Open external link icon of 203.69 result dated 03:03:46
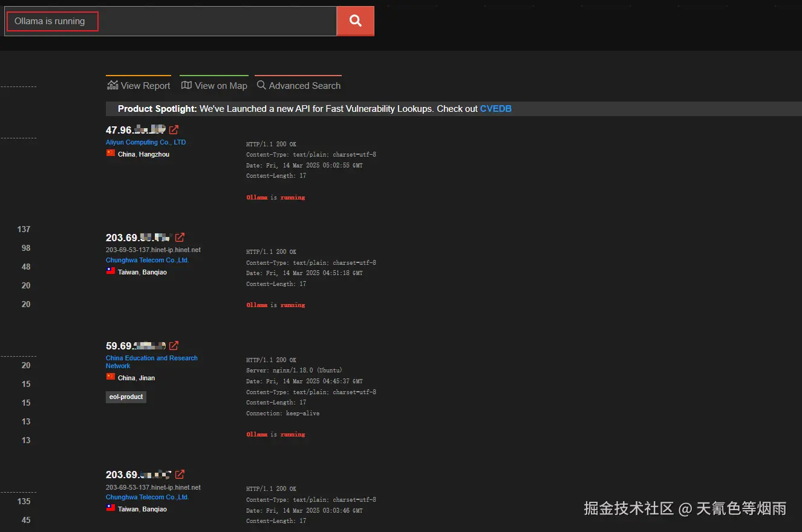This screenshot has height=532, width=802. click(x=180, y=474)
